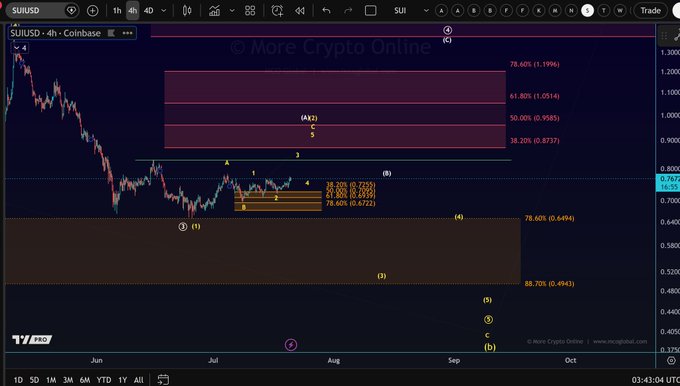Select the yellow (b) wave label
The height and width of the screenshot is (386, 680).
click(490, 347)
